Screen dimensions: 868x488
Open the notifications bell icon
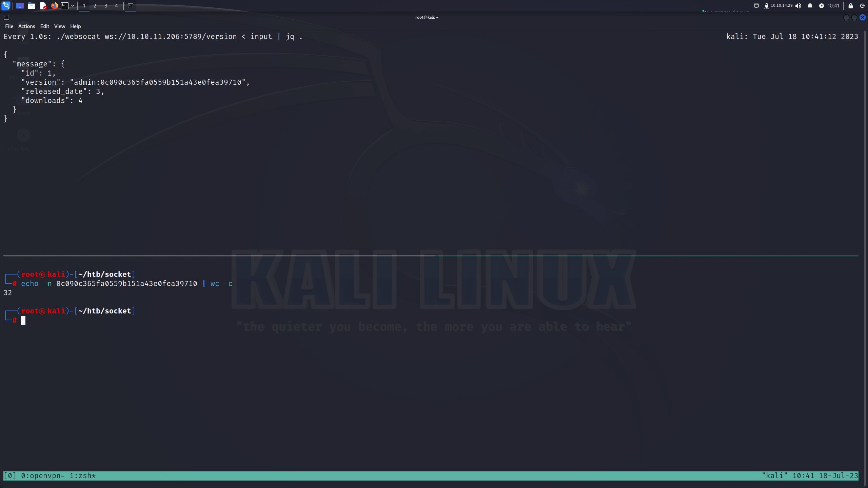tap(810, 6)
